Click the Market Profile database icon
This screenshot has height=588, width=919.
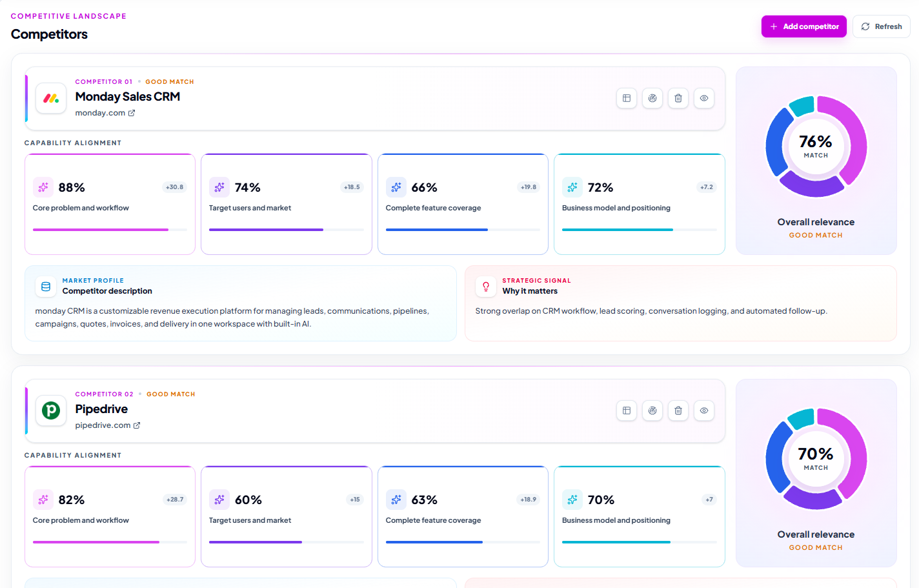[46, 287]
